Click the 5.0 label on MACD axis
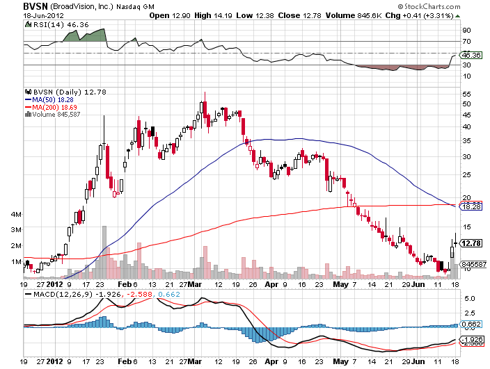 [469, 299]
